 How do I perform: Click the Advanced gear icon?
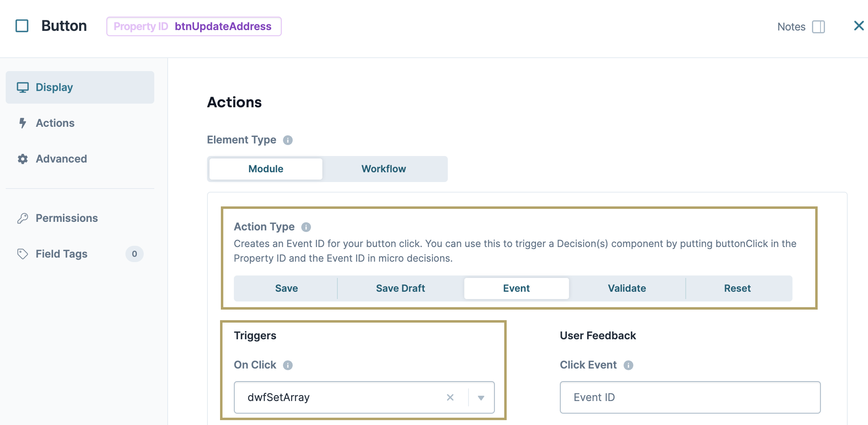(x=23, y=159)
